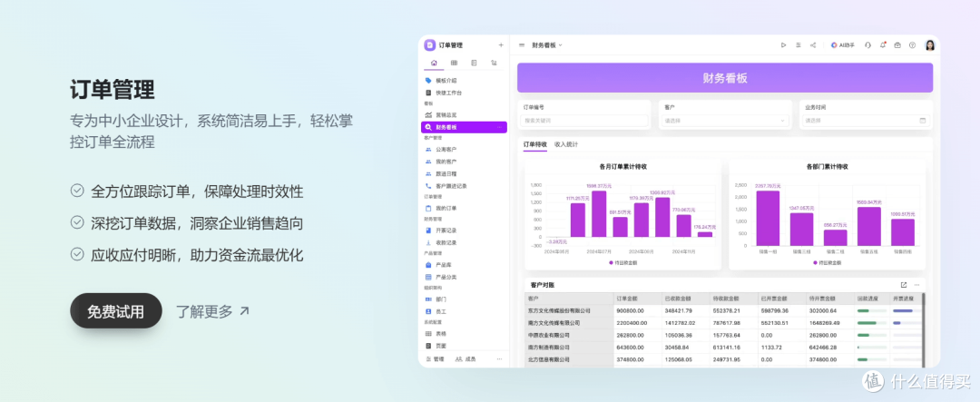The image size is (980, 402).
Task: Select the document icon in sidebar tabs
Action: click(x=474, y=63)
